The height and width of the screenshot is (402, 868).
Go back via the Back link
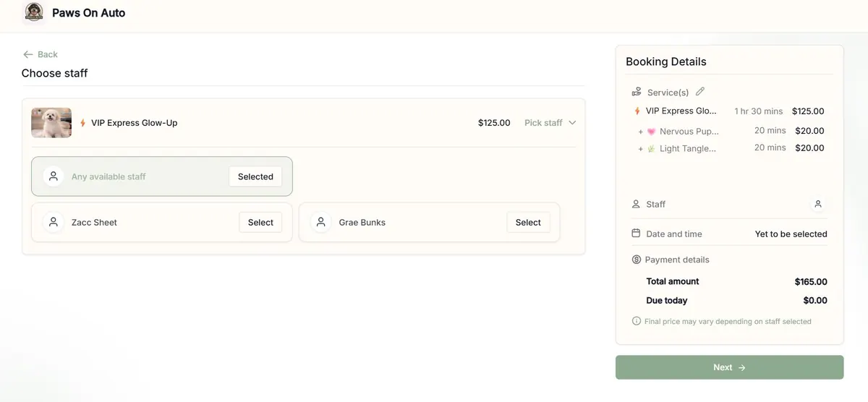click(41, 54)
